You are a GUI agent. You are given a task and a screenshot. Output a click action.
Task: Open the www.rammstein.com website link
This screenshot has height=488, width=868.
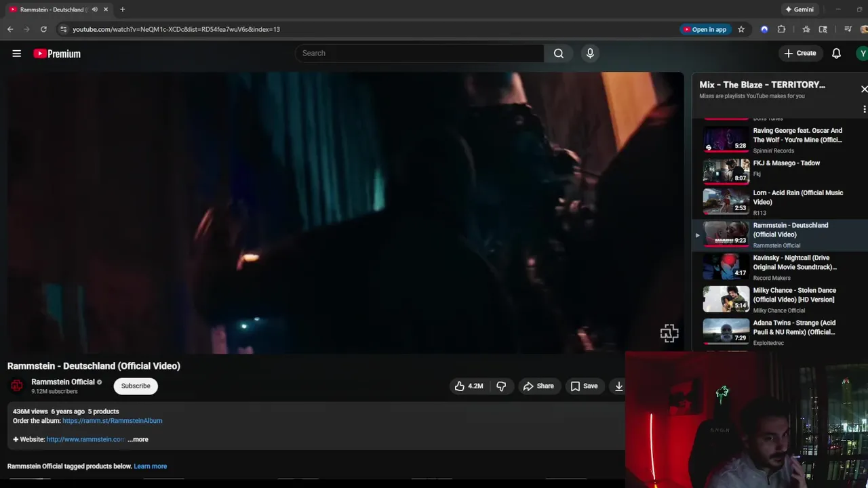coord(85,439)
